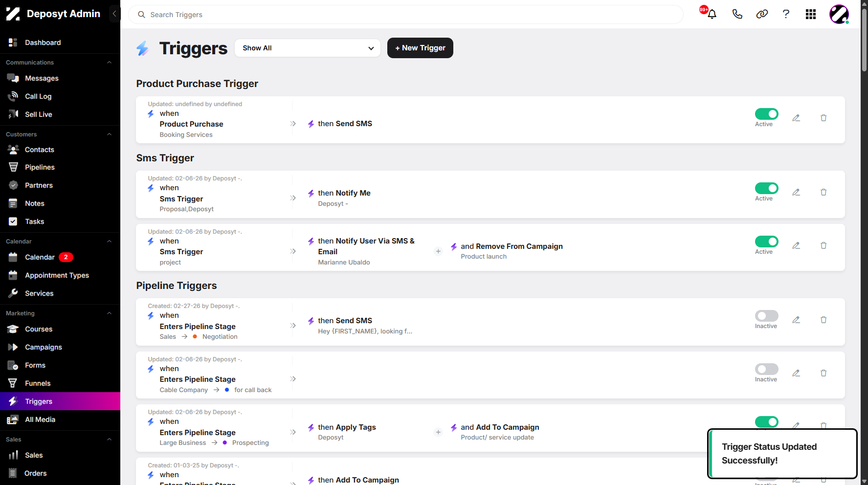Image resolution: width=868 pixels, height=485 pixels.
Task: Delete the Cable Company for call back trigger
Action: [823, 373]
